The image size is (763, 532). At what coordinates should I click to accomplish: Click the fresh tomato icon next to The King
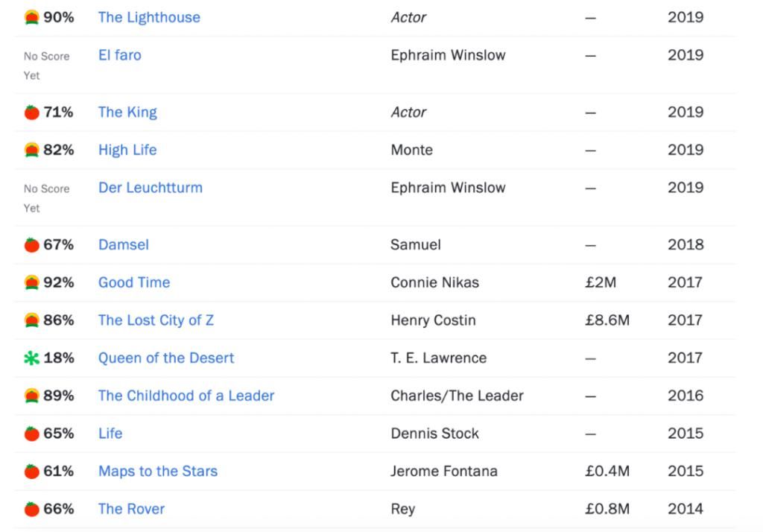click(x=31, y=113)
